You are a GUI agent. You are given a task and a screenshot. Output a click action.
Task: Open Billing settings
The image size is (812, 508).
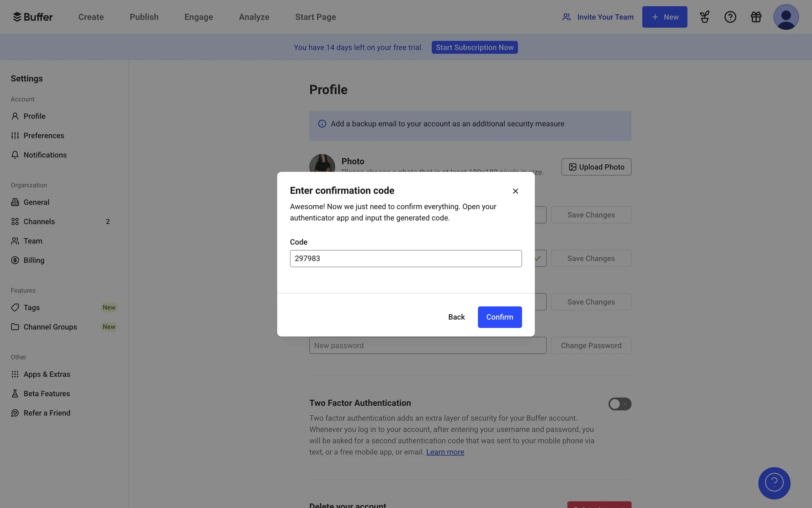coord(34,260)
